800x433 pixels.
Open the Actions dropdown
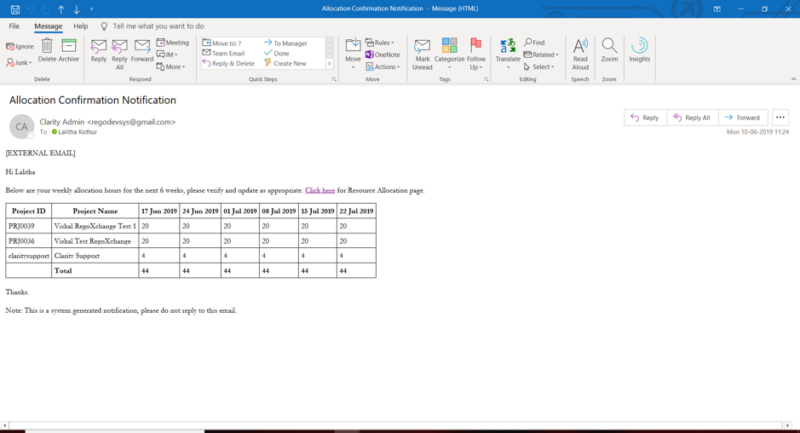pos(383,67)
